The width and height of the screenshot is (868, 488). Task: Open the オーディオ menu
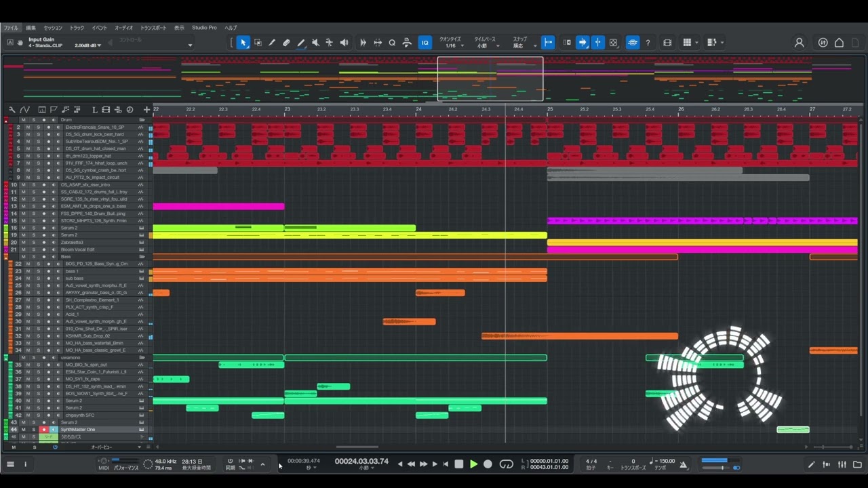click(x=124, y=28)
